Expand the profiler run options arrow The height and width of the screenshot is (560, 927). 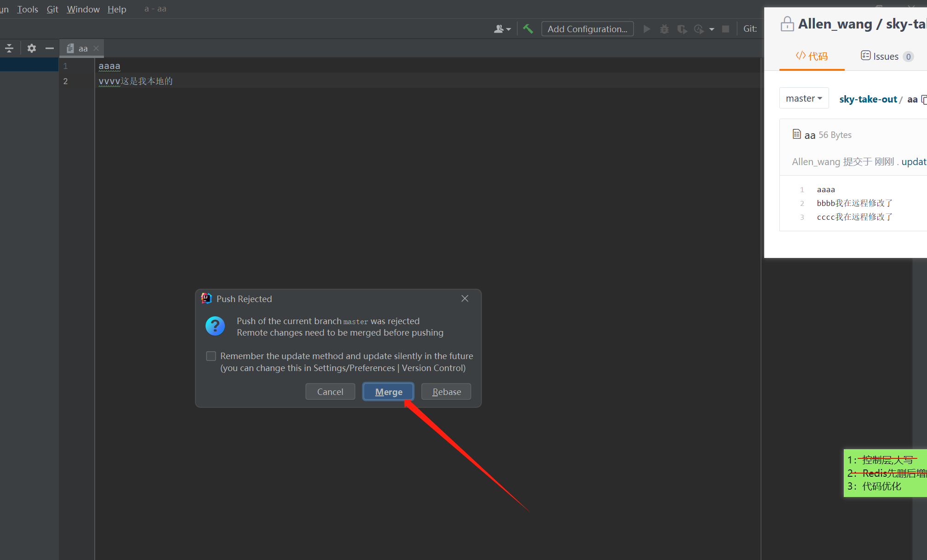coord(712,29)
